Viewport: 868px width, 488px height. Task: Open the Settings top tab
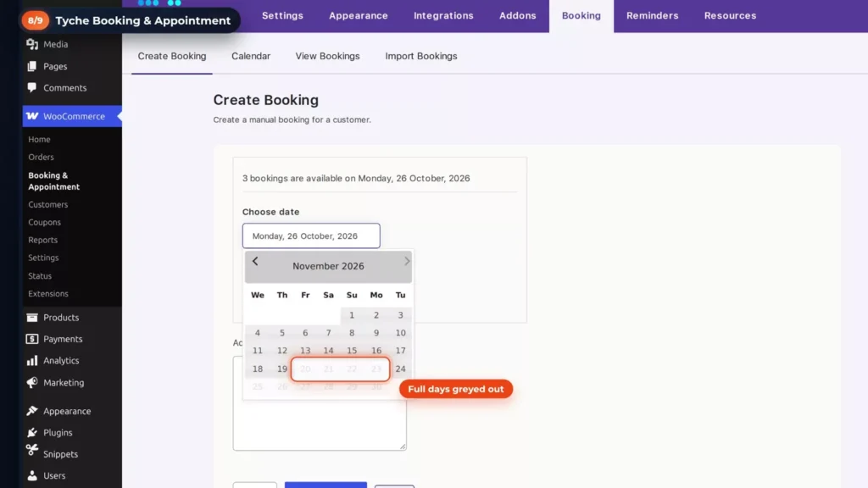(282, 15)
